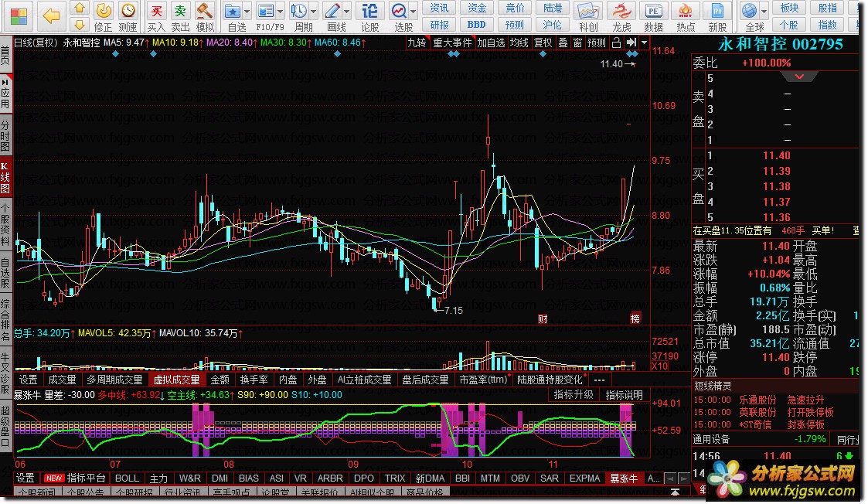Expand the F10/F9 dropdown arrow

pyautogui.click(x=280, y=11)
